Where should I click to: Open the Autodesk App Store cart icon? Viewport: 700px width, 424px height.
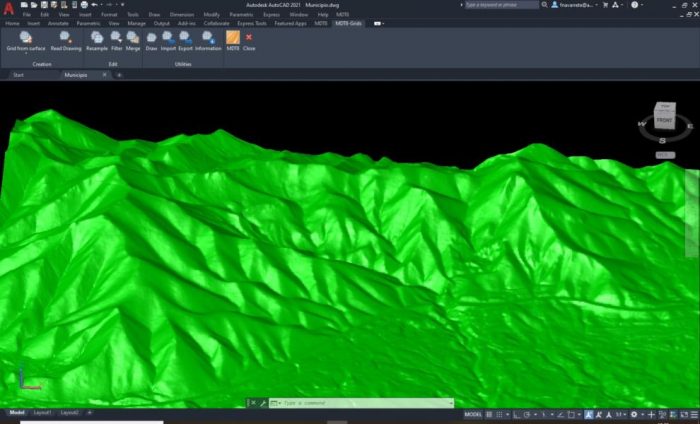tap(605, 5)
